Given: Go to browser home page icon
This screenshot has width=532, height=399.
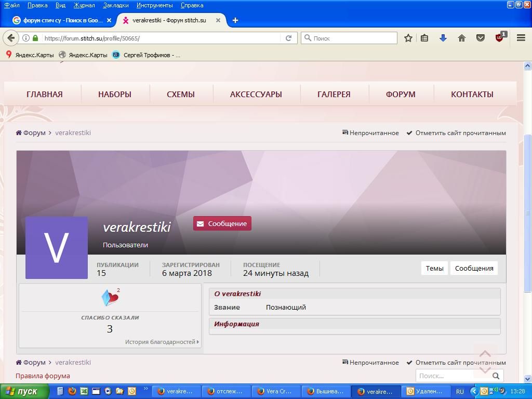Looking at the screenshot, I should pos(461,38).
